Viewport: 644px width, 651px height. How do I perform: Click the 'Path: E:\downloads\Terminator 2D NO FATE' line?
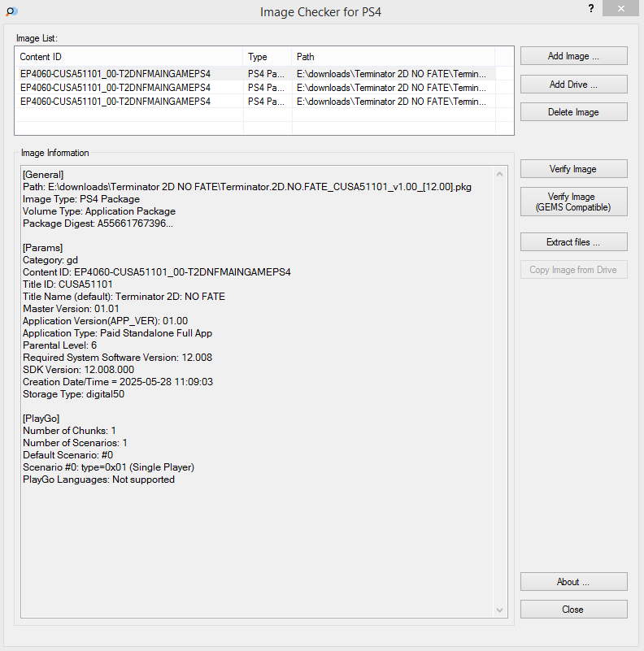[x=247, y=187]
